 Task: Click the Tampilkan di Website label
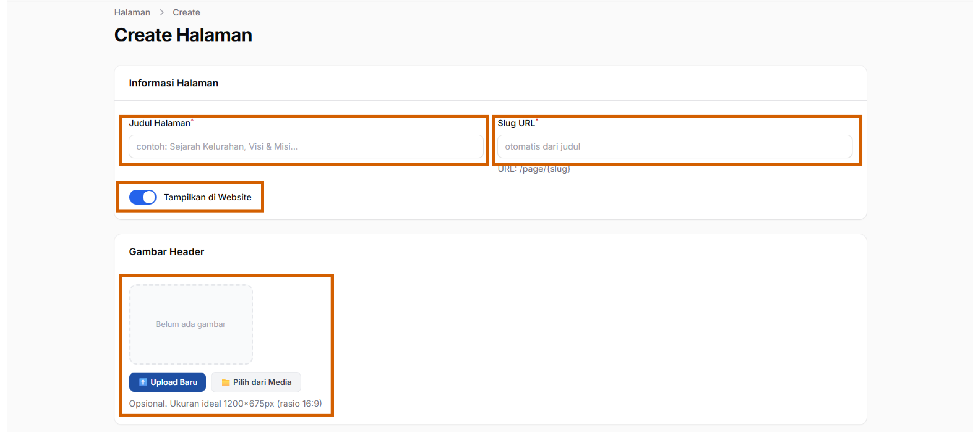point(207,197)
